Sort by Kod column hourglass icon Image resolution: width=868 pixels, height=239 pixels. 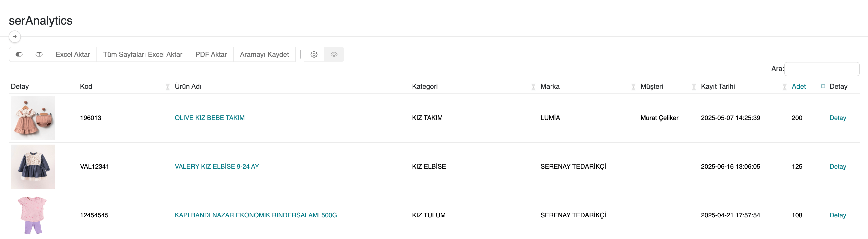click(x=168, y=87)
